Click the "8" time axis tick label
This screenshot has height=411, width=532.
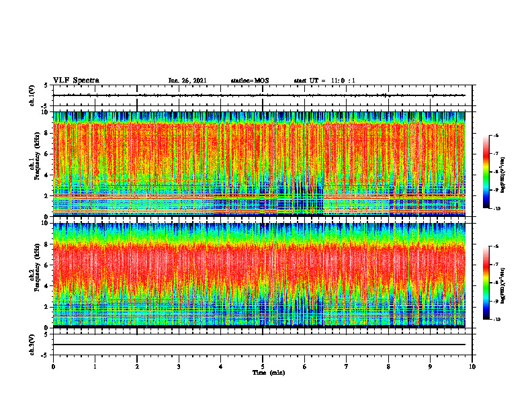coord(388,367)
